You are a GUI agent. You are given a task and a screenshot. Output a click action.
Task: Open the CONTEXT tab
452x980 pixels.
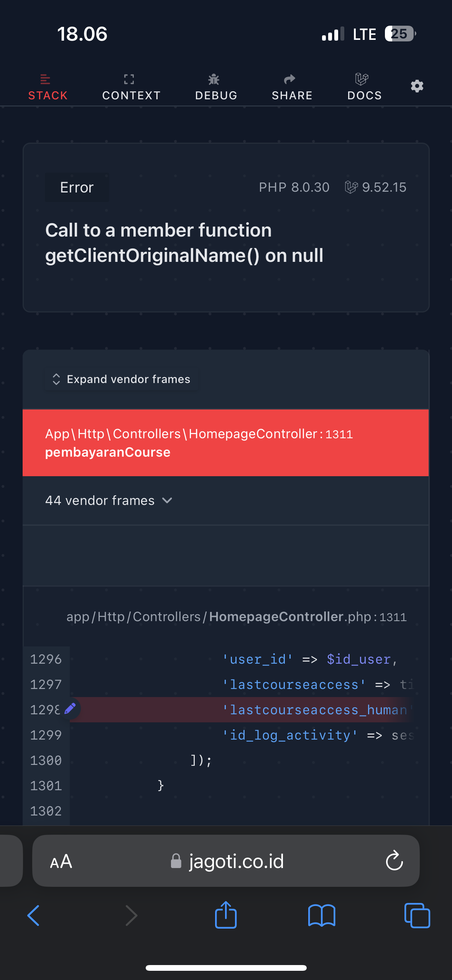[131, 87]
